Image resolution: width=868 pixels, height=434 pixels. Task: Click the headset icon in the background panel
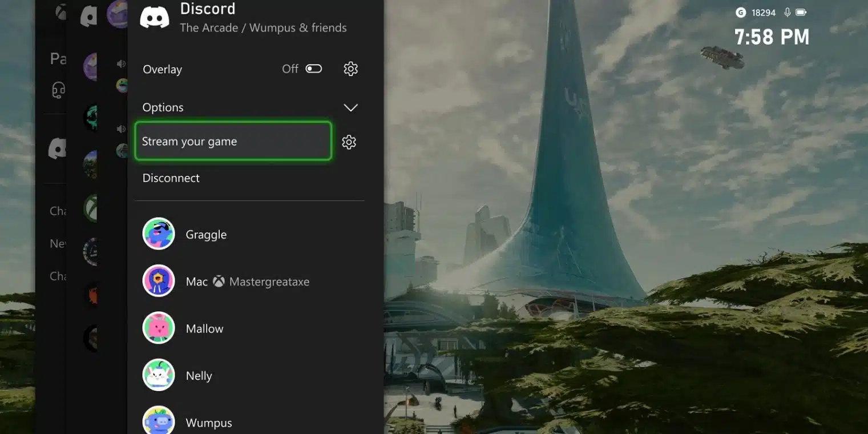[x=58, y=90]
